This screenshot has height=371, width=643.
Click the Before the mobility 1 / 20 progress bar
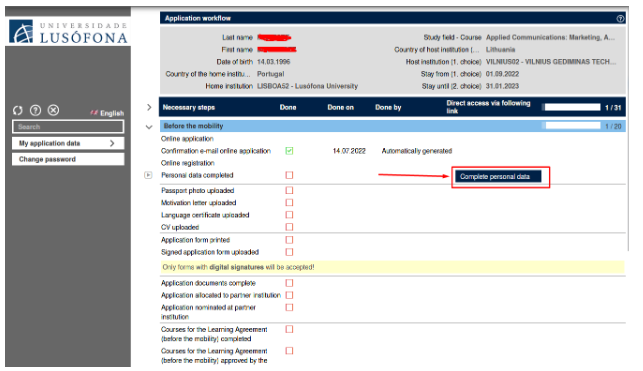pos(572,126)
